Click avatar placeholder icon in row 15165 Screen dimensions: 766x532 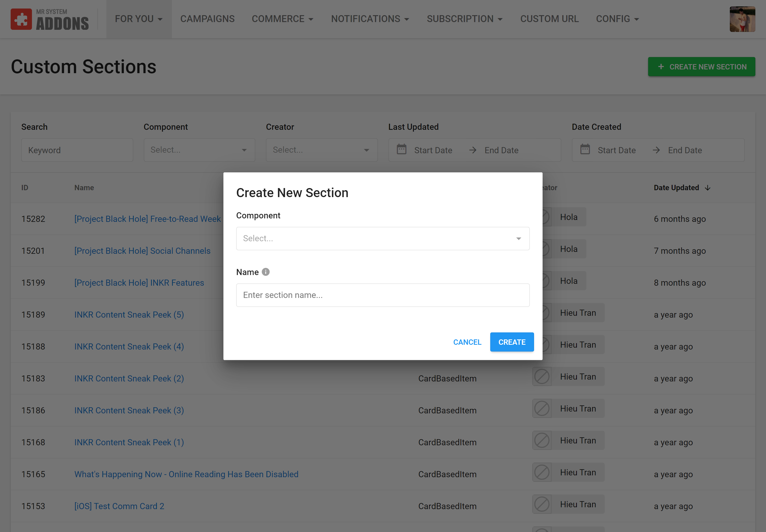pos(542,472)
